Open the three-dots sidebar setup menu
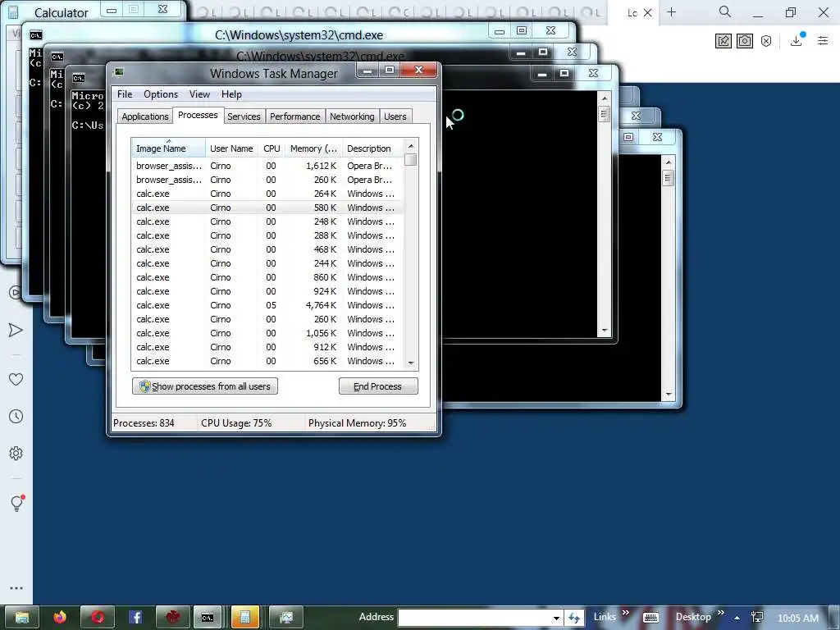 pos(16,588)
